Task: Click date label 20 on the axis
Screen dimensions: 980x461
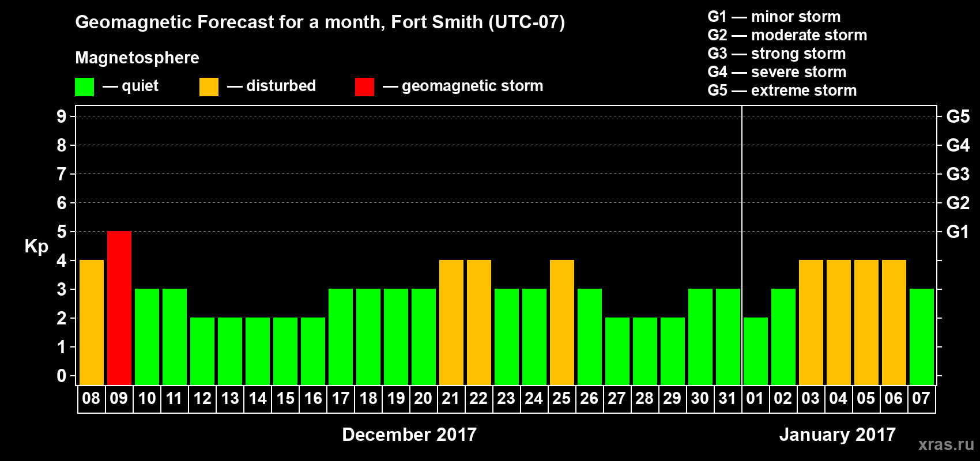Action: coord(423,398)
